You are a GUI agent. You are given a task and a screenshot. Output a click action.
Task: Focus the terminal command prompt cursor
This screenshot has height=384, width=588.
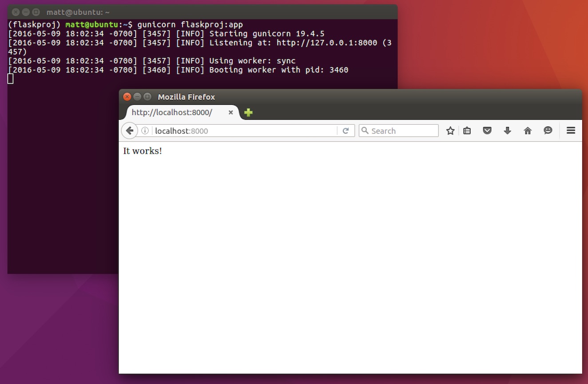pyautogui.click(x=10, y=78)
